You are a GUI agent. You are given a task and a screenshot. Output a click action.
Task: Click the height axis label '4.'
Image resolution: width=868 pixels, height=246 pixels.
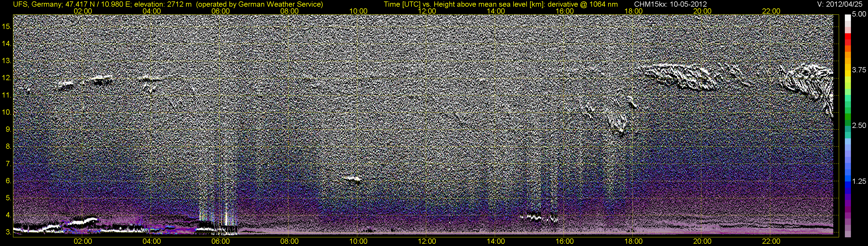[8, 215]
